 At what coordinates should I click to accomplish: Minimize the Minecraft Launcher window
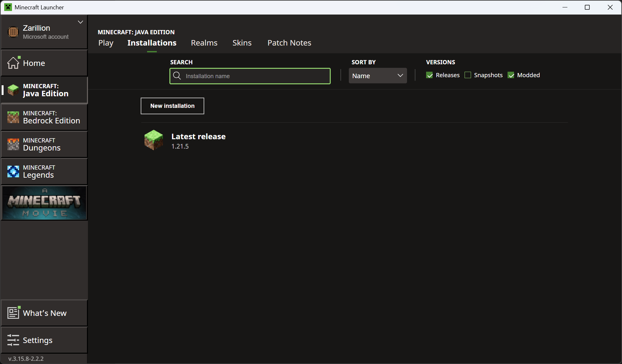click(x=565, y=7)
